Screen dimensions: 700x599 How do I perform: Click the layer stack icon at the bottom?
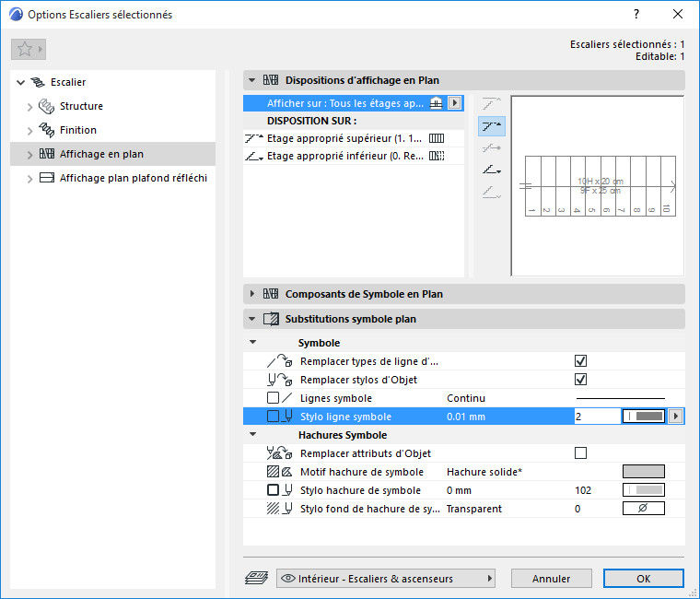[256, 579]
